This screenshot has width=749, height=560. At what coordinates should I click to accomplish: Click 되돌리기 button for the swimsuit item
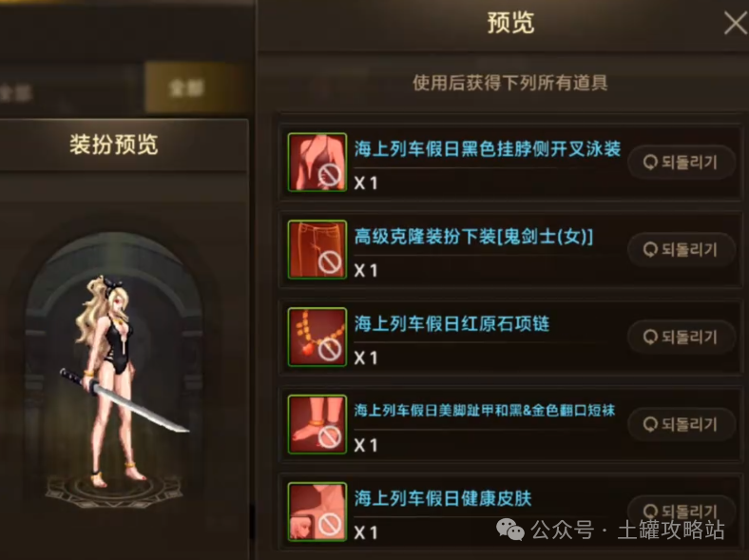[682, 163]
